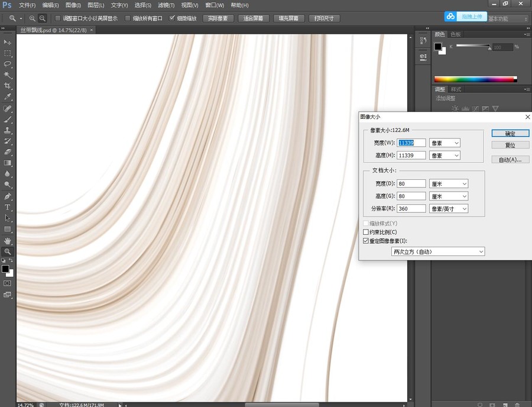Click zoom in magnifier in options bar
This screenshot has height=407, width=532.
[x=33, y=18]
